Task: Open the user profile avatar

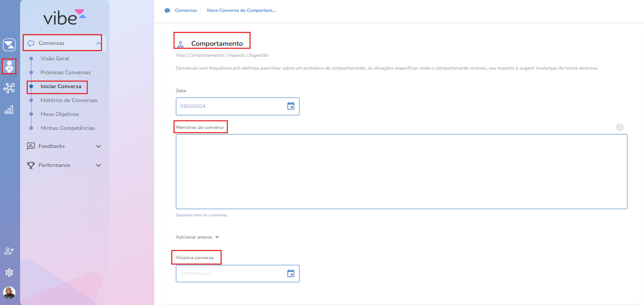Action: tap(9, 293)
